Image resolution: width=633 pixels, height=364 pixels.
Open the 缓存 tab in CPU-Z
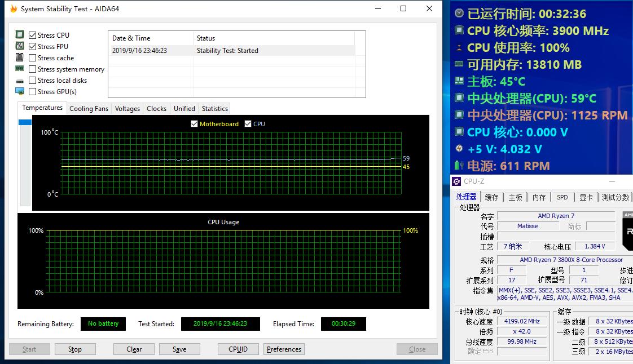491,197
